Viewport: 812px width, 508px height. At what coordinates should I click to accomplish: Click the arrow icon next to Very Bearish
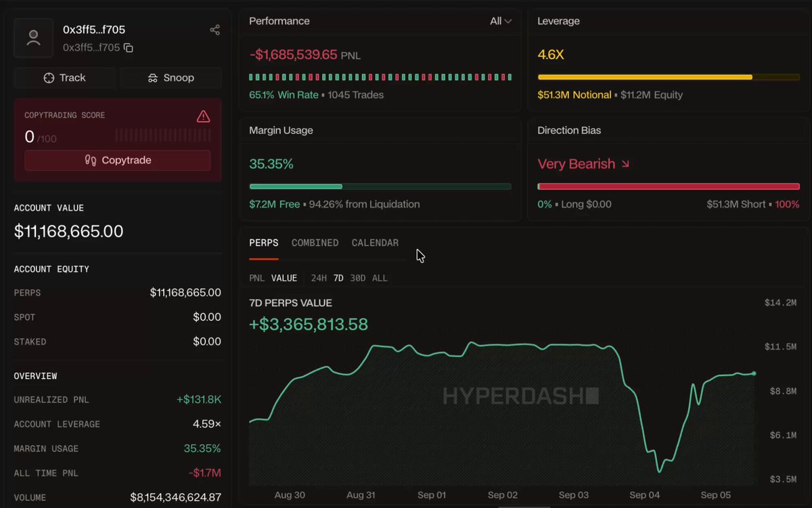click(x=625, y=164)
